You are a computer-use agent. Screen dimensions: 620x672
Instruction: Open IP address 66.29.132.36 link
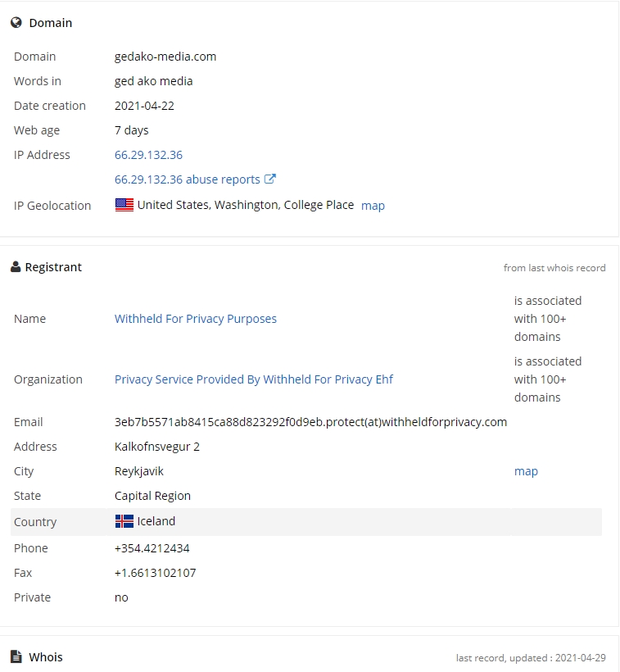tap(148, 155)
